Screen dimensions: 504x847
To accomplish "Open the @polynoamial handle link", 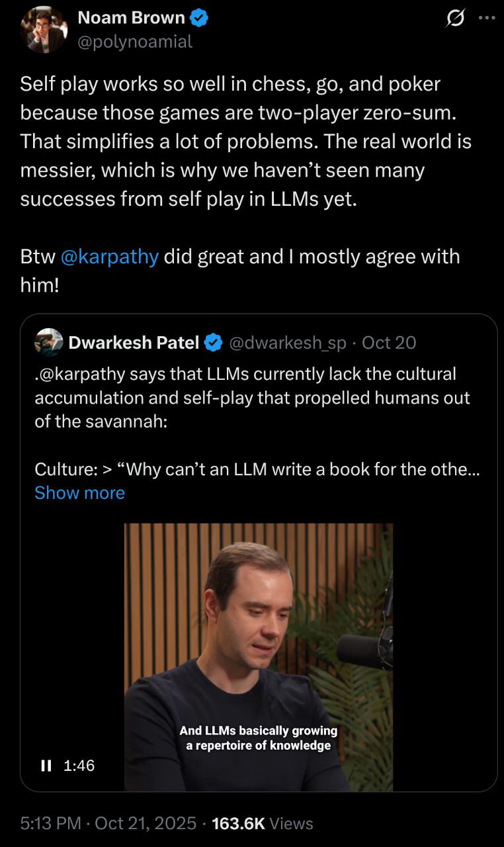I will pyautogui.click(x=135, y=42).
